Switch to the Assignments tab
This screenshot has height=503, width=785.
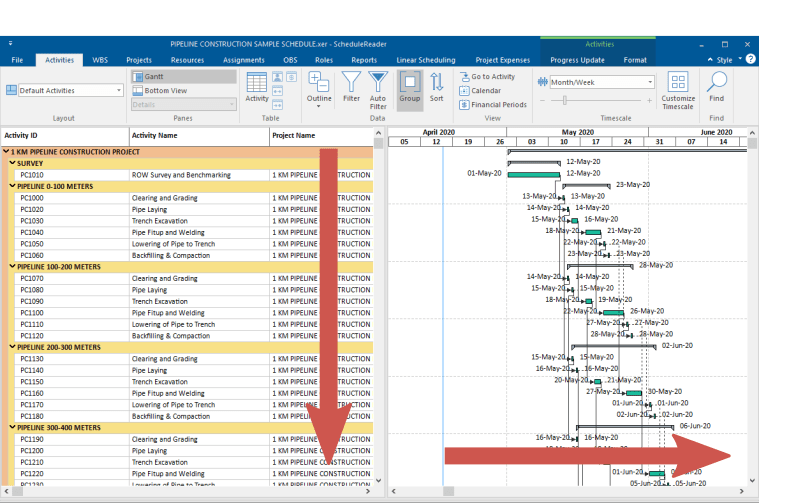point(244,60)
